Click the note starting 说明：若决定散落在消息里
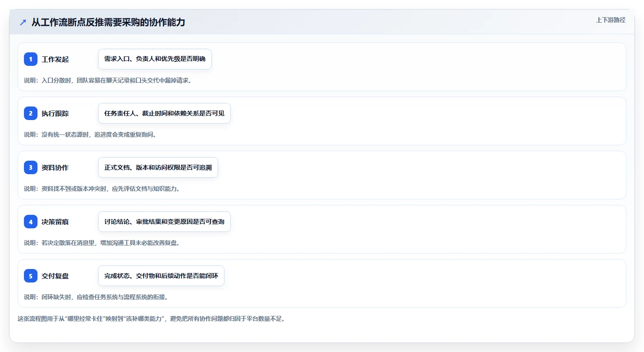This screenshot has width=644, height=352. pos(102,243)
